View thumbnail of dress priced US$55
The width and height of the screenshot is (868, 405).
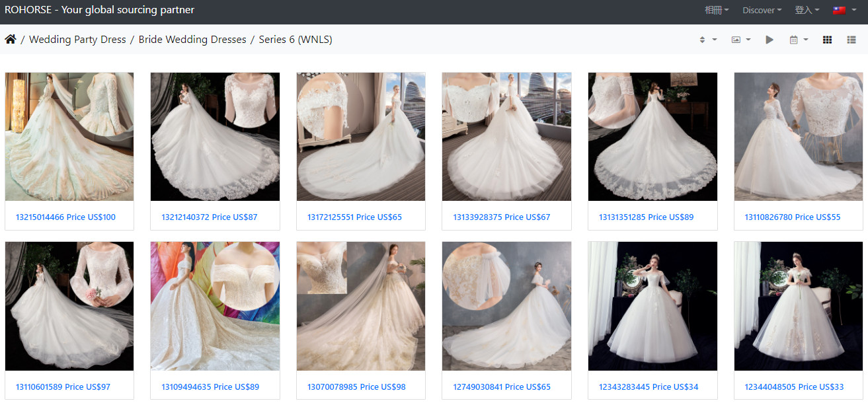tap(798, 136)
